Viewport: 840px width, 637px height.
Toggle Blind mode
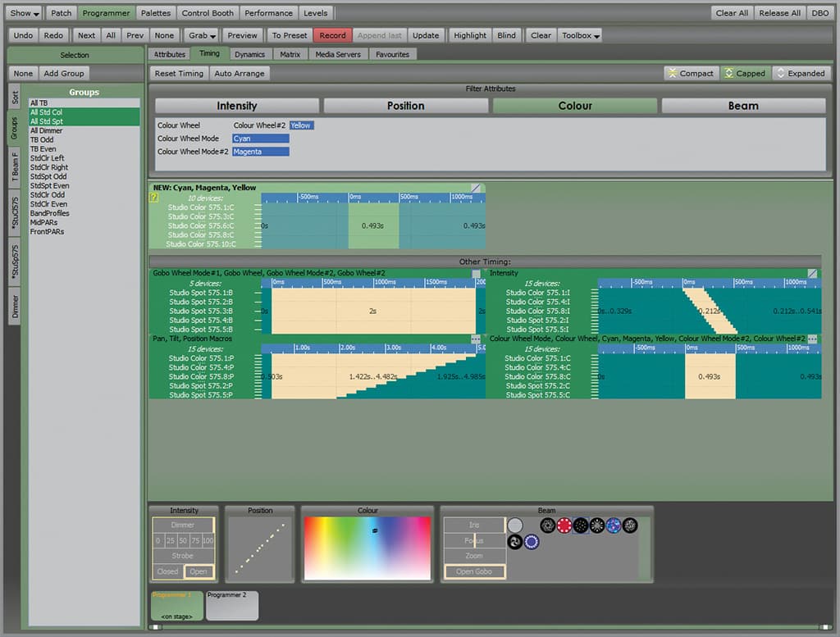(506, 35)
